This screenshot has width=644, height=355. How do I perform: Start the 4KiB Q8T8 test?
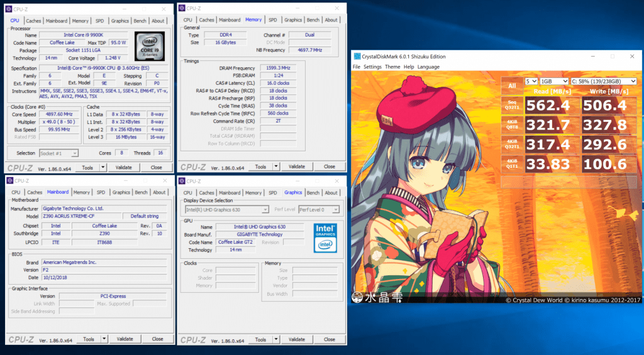512,125
